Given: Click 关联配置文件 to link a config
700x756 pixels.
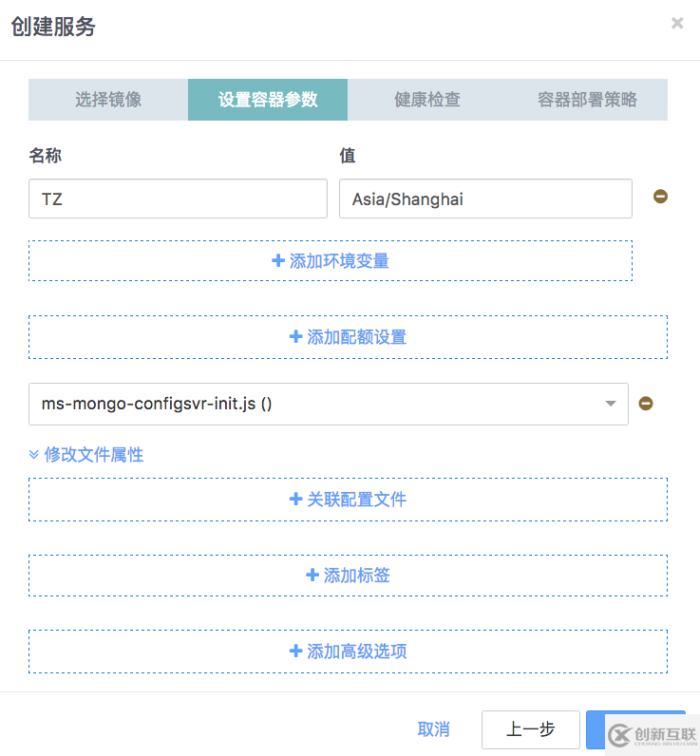Looking at the screenshot, I should (x=348, y=500).
